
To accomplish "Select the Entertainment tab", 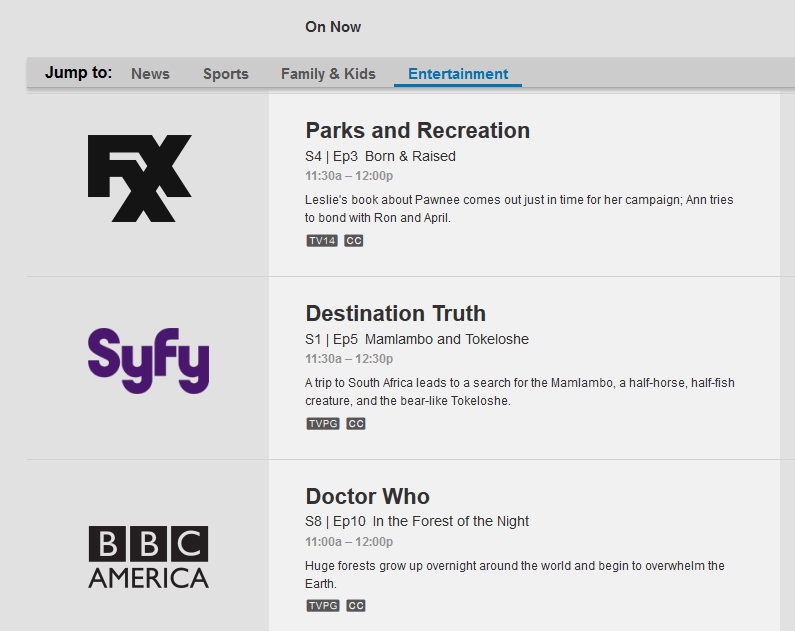I will (458, 74).
